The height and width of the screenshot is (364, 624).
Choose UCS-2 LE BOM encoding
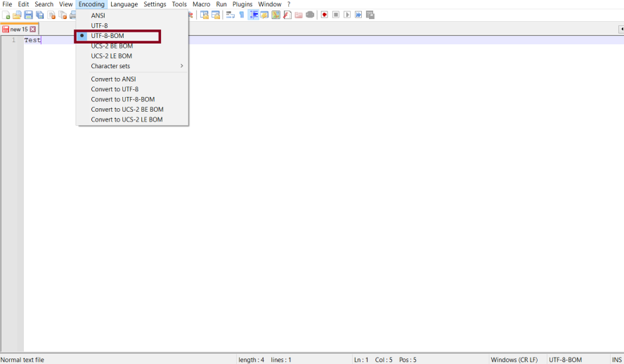point(111,56)
